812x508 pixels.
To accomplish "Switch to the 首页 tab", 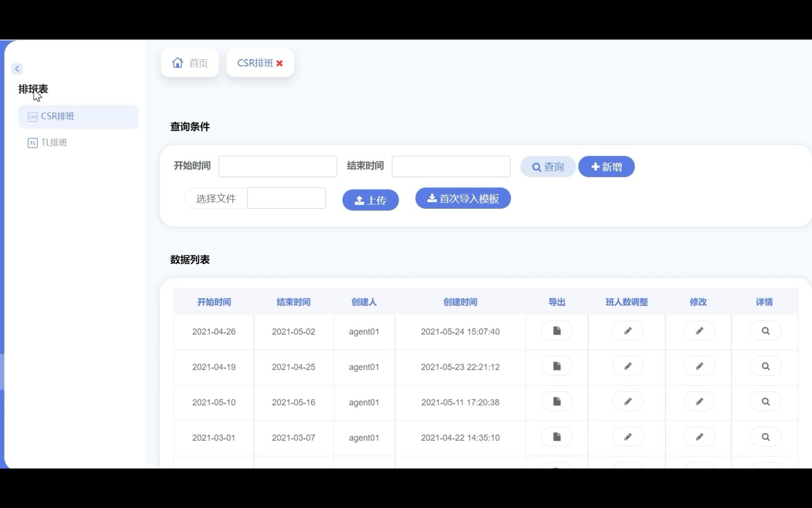I will click(x=190, y=63).
